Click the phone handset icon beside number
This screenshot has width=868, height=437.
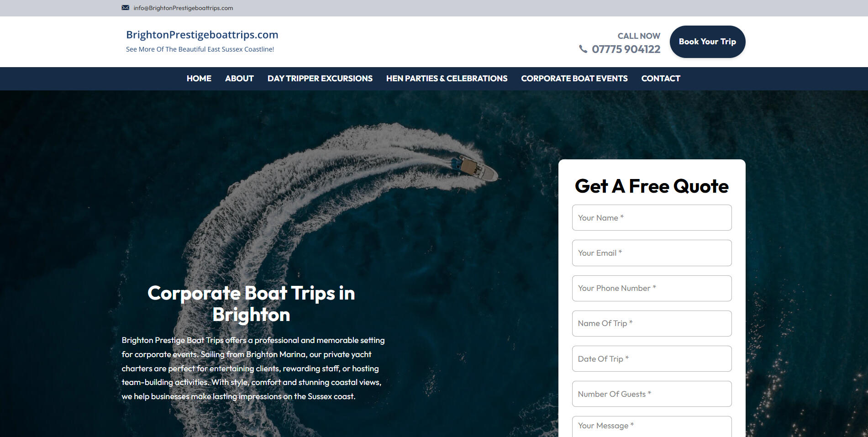click(x=583, y=49)
